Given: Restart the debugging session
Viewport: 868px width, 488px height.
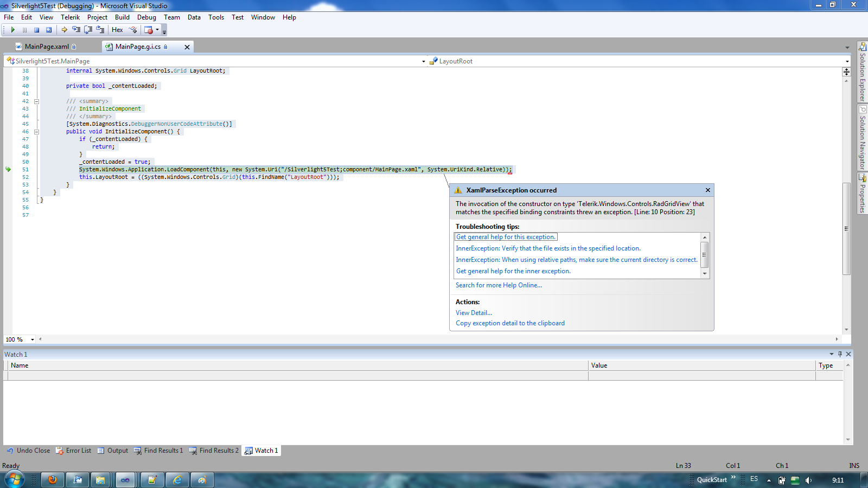Looking at the screenshot, I should click(x=49, y=30).
